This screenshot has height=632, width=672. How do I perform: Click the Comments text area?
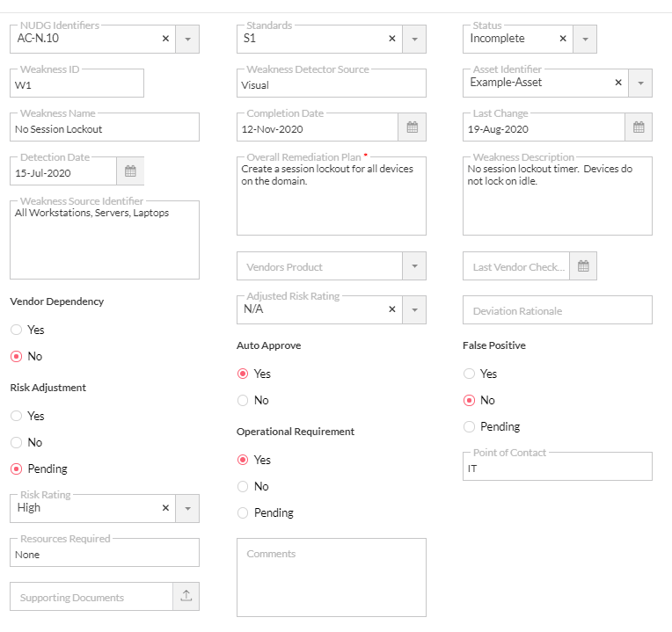[331, 578]
